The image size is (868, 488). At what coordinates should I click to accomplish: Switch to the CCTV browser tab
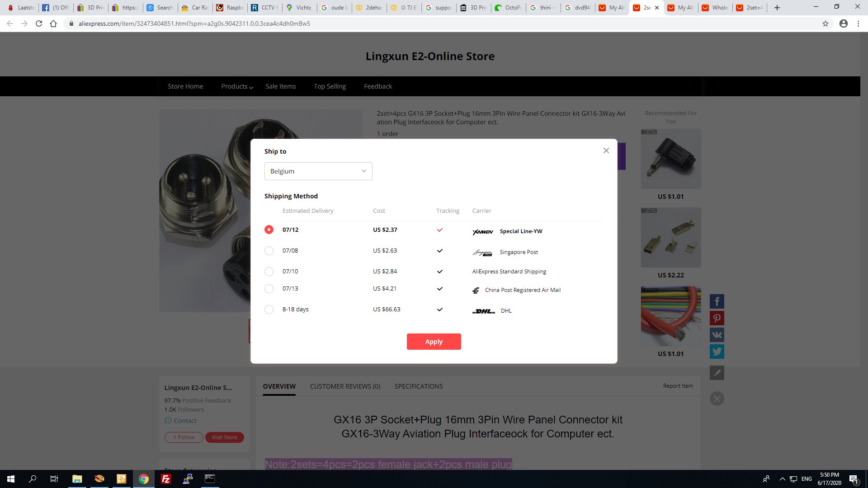point(265,8)
